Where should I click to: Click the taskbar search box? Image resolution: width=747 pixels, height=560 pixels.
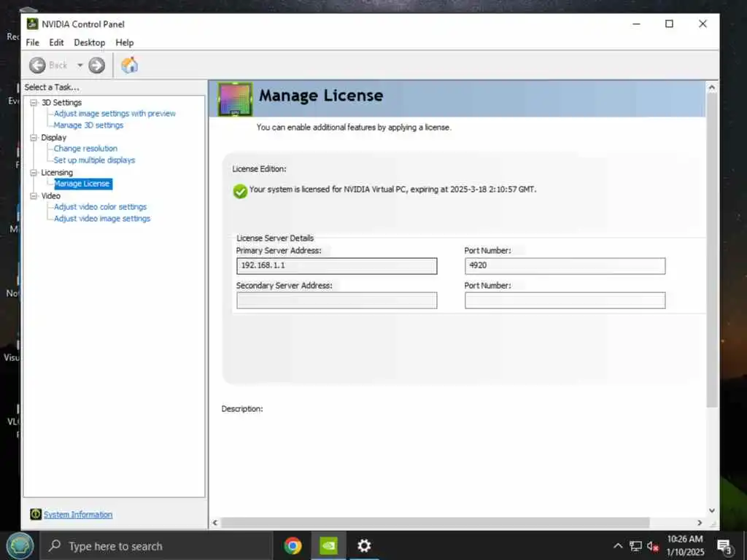156,545
